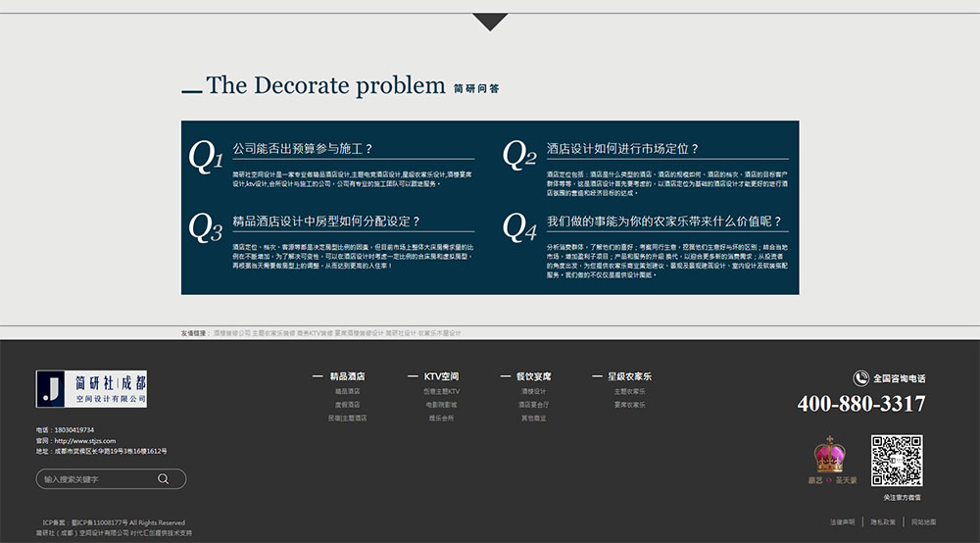
Task: Click the 关注官方微信 caption
Action: [902, 497]
